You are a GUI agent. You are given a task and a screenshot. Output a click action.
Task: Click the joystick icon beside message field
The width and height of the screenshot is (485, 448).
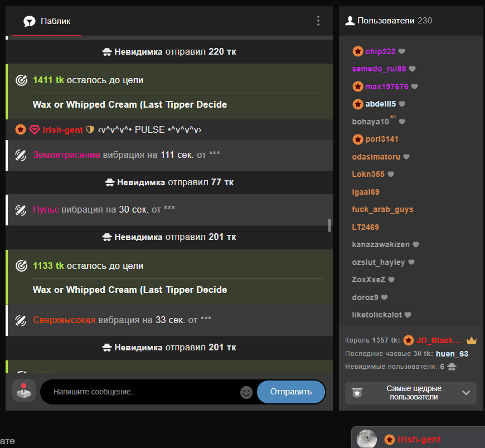[24, 391]
